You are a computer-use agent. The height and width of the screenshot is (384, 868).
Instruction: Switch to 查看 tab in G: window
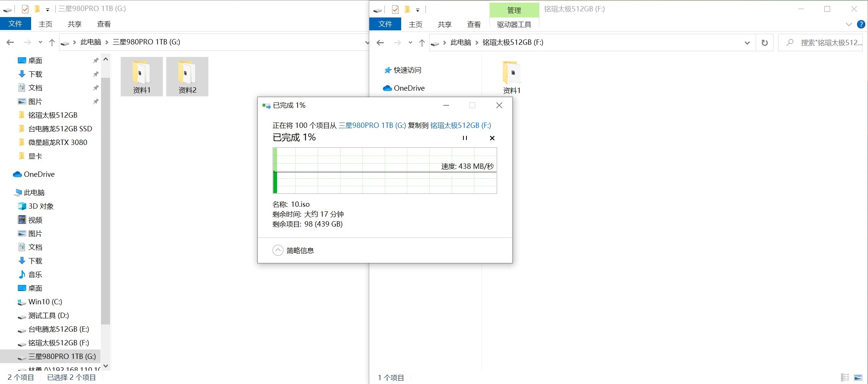(x=104, y=24)
